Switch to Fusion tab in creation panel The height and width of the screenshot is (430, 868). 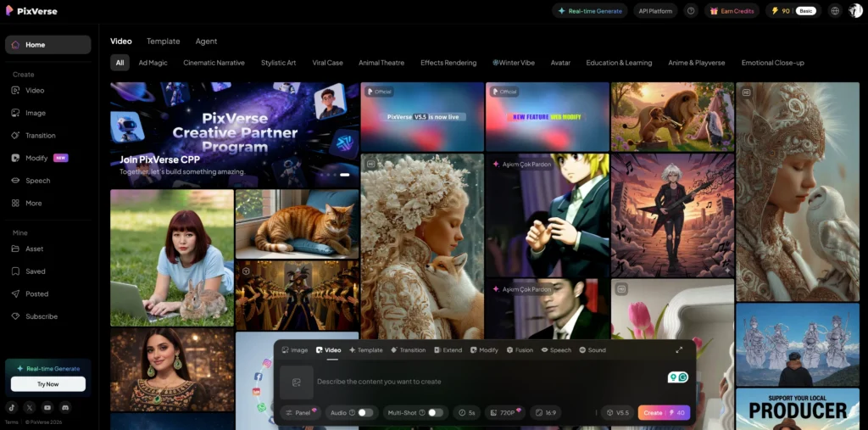[x=520, y=350]
